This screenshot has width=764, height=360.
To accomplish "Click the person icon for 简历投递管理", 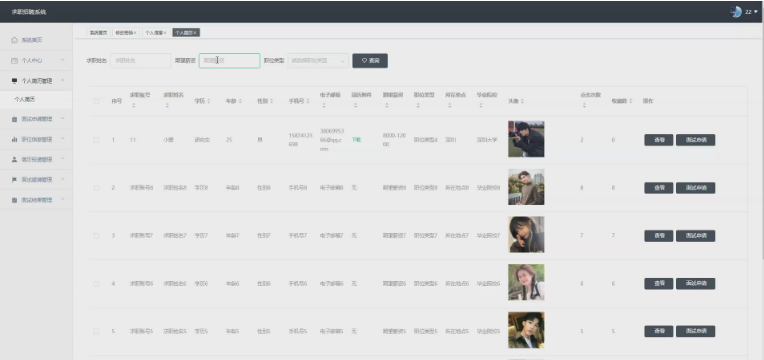I will click(14, 159).
